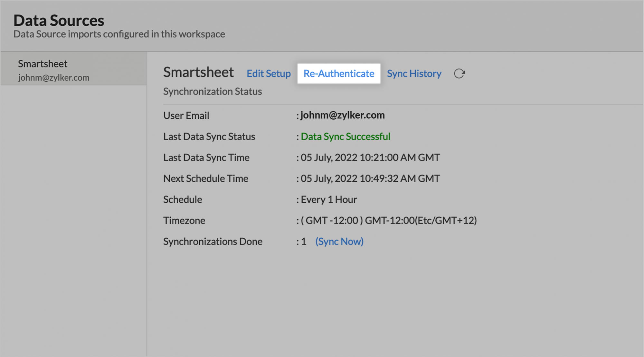Select Smartsheet data source in sidebar
This screenshot has width=644, height=357.
[74, 69]
